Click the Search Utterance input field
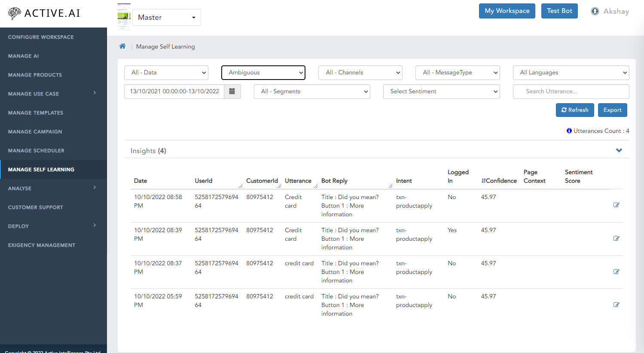Screen dimensions: 644x353 (x=571, y=92)
